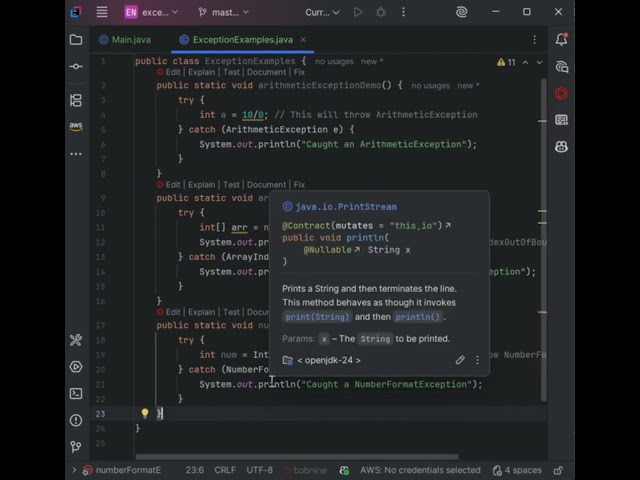Screen dimensions: 640x480
Task: Open the Commit tool window
Action: pos(76,66)
